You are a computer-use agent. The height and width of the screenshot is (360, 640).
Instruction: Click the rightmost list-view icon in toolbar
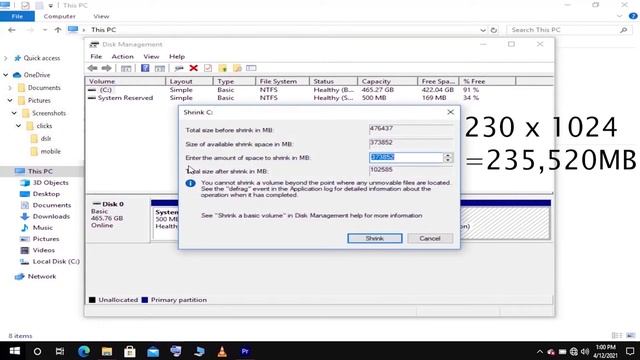point(251,68)
